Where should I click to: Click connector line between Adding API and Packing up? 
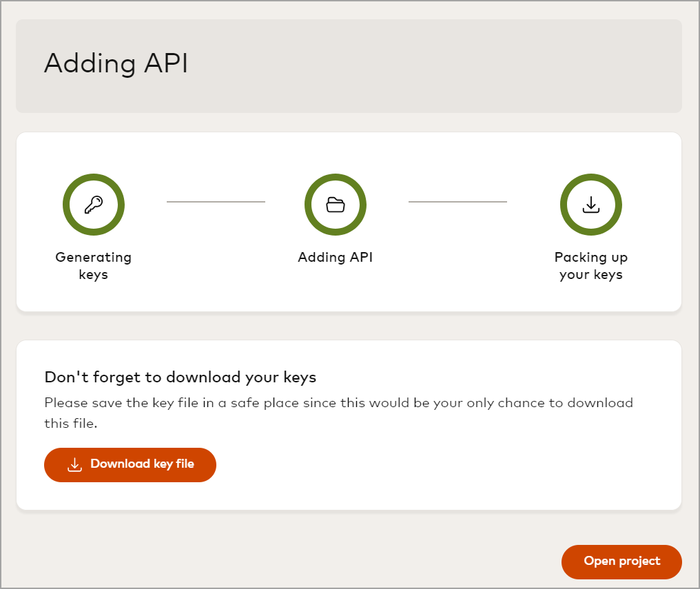(457, 202)
